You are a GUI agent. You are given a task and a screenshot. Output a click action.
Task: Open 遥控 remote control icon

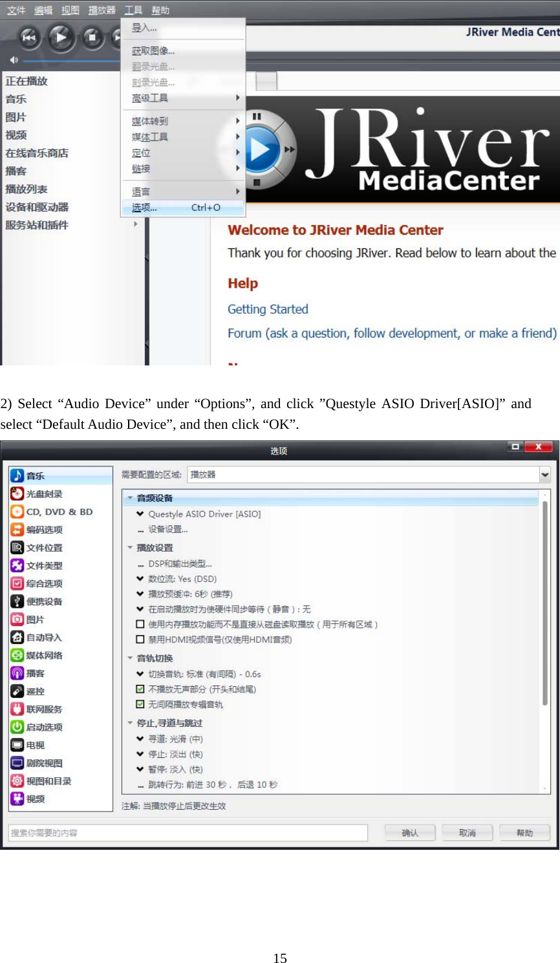pyautogui.click(x=17, y=691)
